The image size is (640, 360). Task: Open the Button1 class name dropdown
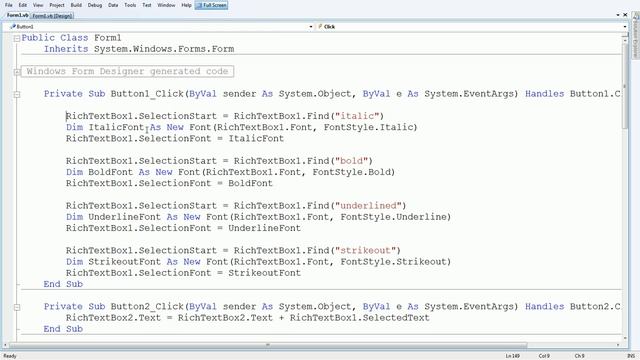pos(311,27)
